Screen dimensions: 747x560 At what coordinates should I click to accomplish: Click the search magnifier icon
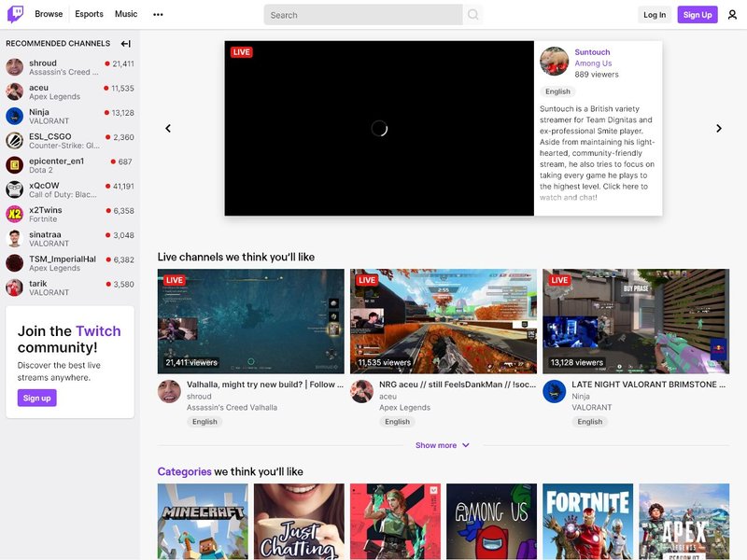click(472, 14)
